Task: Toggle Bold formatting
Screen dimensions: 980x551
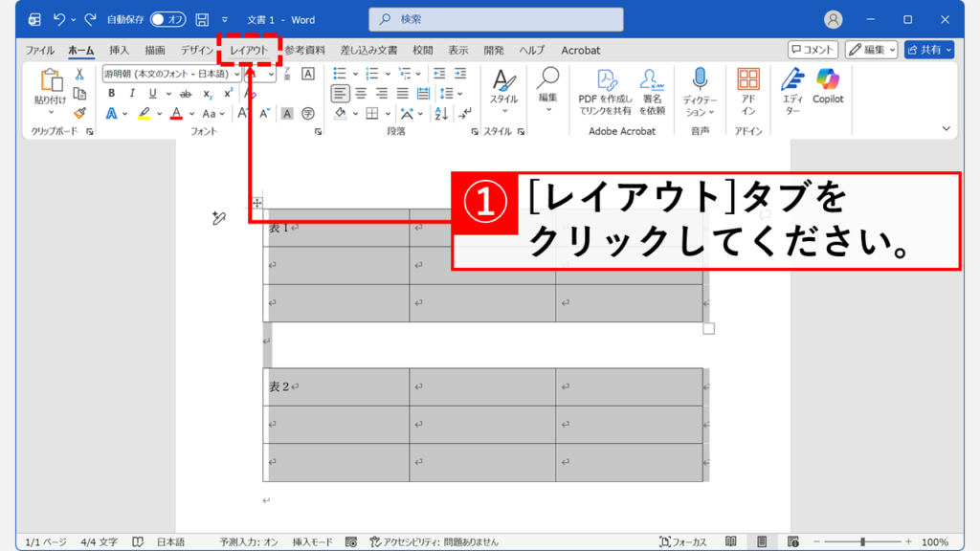Action: pyautogui.click(x=112, y=92)
